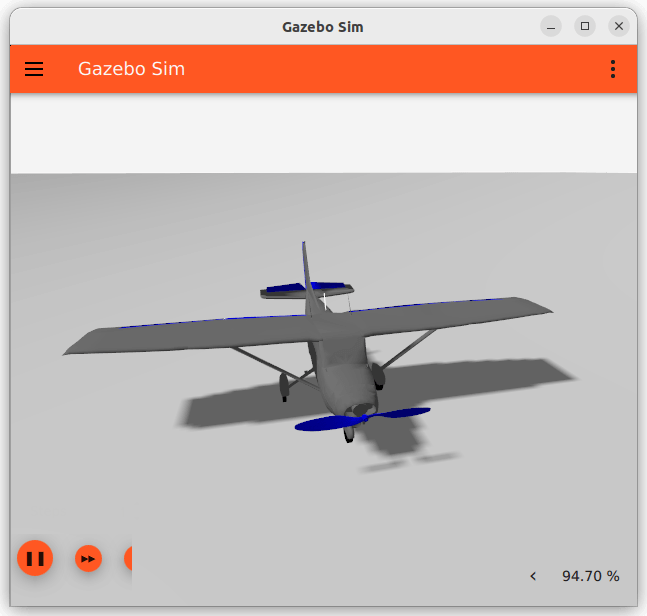Viewport: 647px width, 616px height.
Task: Close the Gazebo Sim window
Action: click(x=619, y=26)
